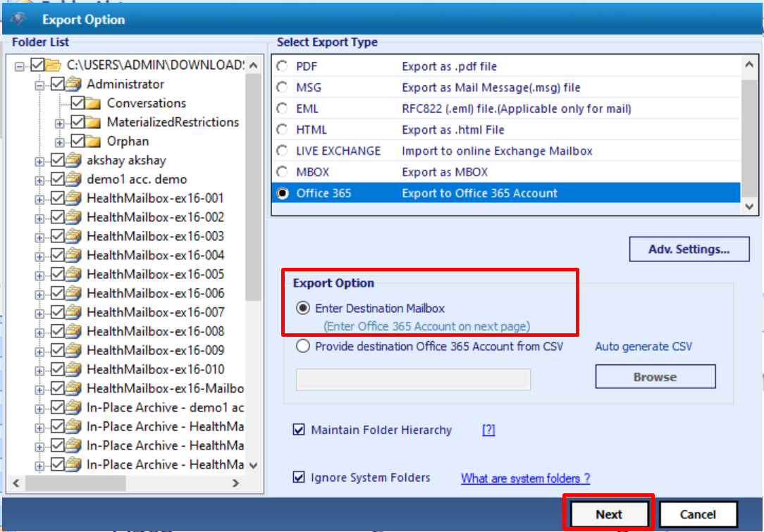Image resolution: width=764 pixels, height=532 pixels.
Task: Select the MBOX export type radio button
Action: (x=282, y=172)
